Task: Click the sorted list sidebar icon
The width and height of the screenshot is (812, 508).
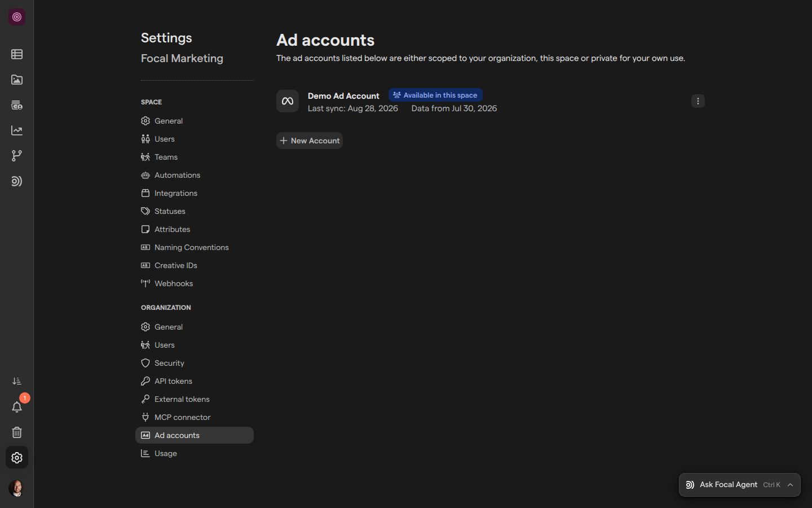Action: tap(17, 382)
